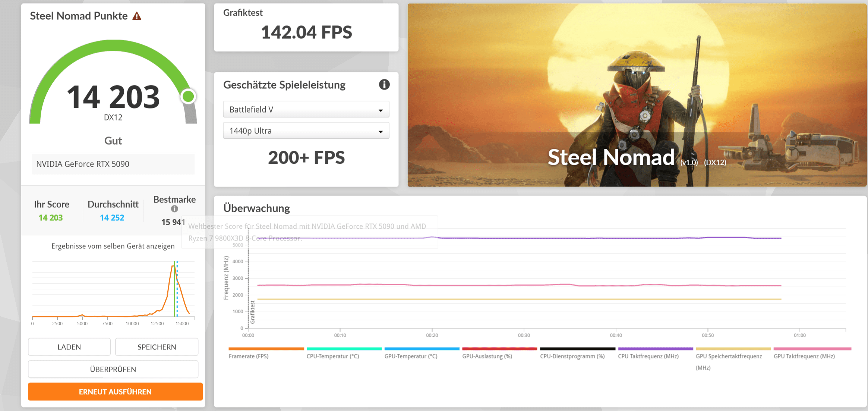Toggle the CPU Taktfrequenz (MHz) legend entry
868x411 pixels.
coord(648,356)
